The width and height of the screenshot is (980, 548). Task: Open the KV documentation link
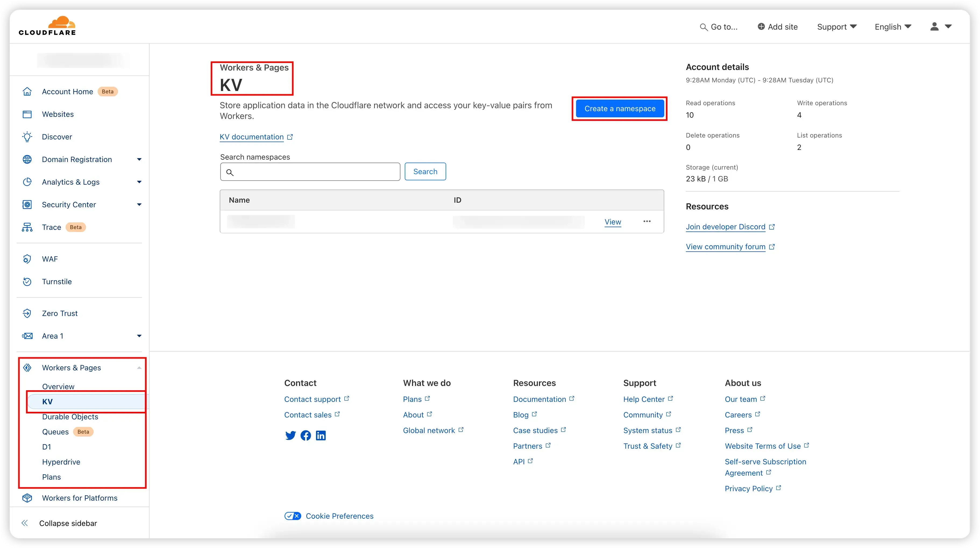pyautogui.click(x=251, y=137)
